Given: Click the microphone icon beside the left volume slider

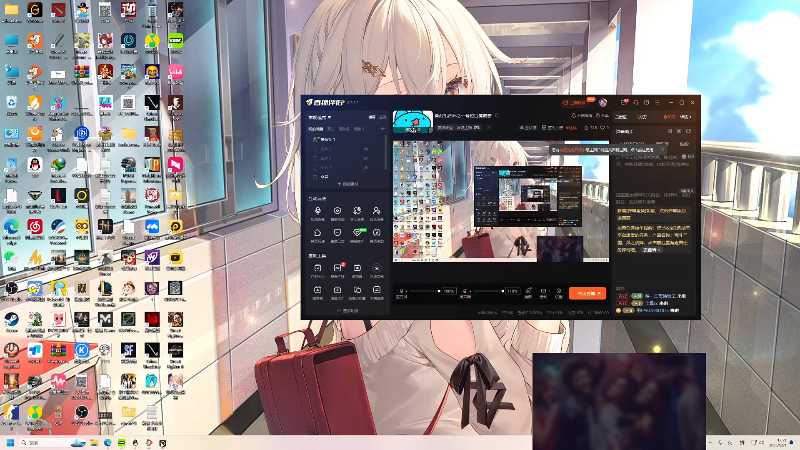Looking at the screenshot, I should [x=402, y=291].
